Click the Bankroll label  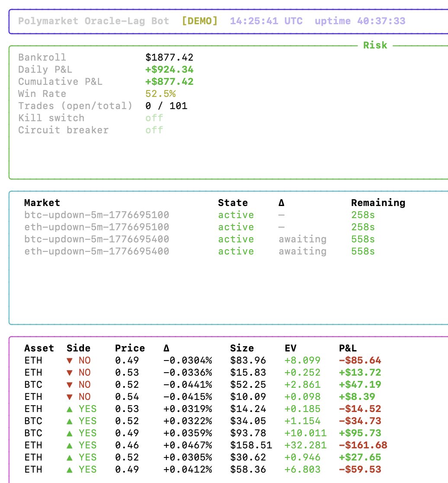[42, 57]
